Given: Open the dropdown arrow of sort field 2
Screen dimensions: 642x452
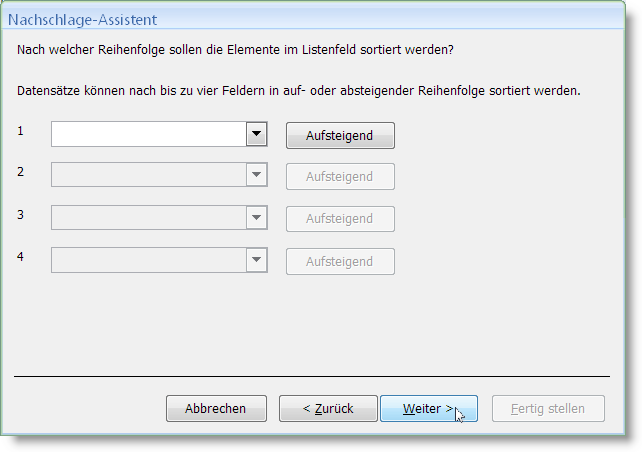Looking at the screenshot, I should coord(257,175).
